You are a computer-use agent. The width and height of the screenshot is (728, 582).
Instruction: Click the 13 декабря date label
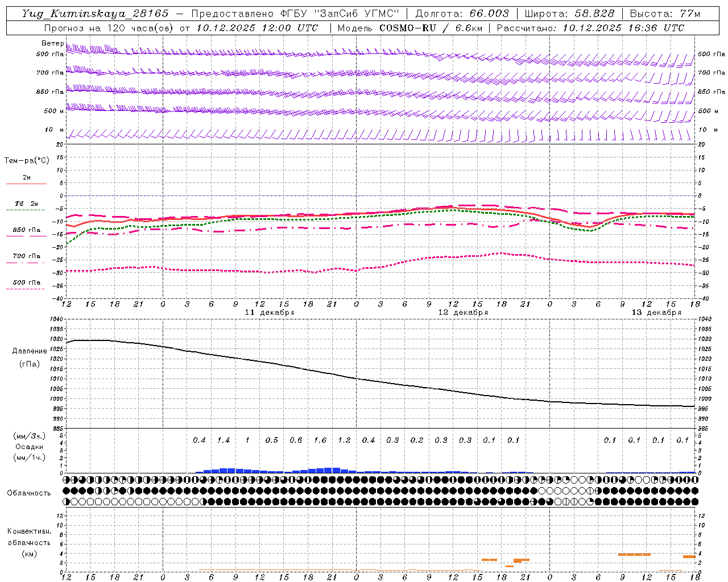coord(656,313)
